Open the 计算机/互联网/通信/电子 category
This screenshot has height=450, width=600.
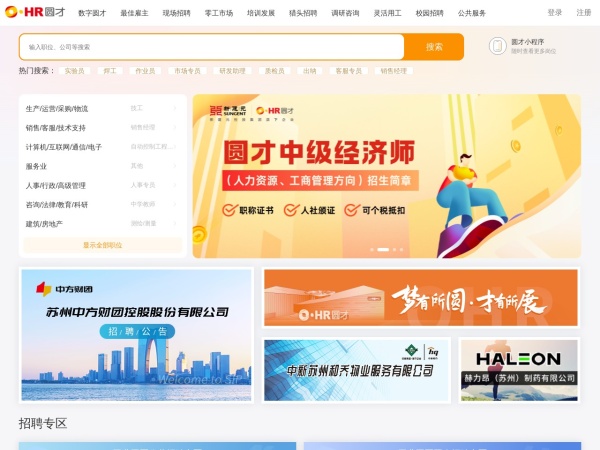64,147
